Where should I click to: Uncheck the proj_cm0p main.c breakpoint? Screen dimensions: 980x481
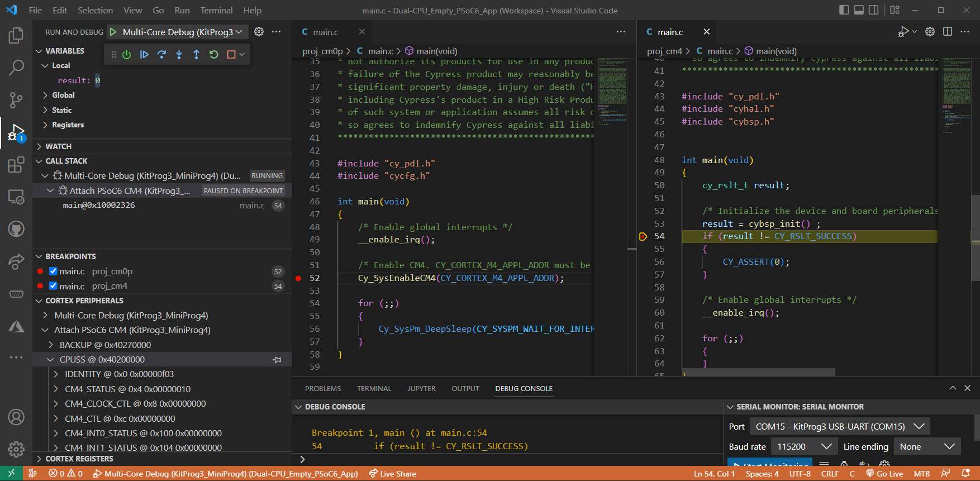click(53, 272)
